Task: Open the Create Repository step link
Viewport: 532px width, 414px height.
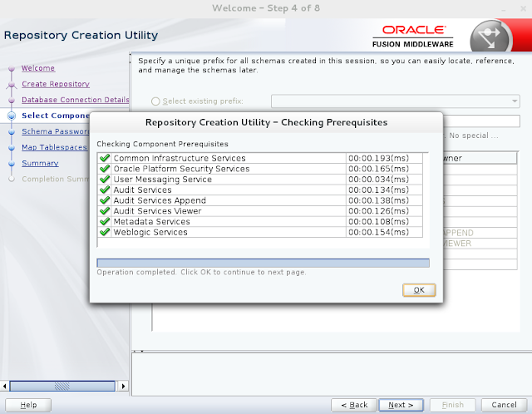Action: pyautogui.click(x=56, y=84)
